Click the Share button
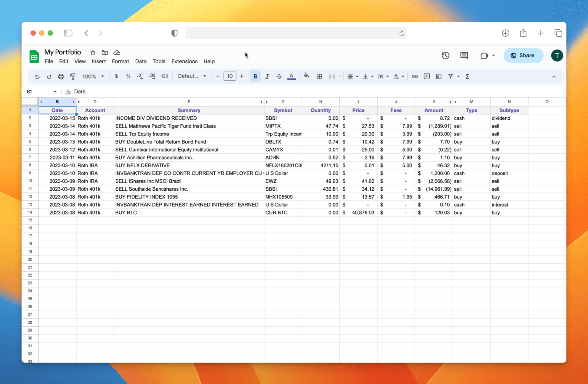Image resolution: width=588 pixels, height=384 pixels. [x=524, y=55]
